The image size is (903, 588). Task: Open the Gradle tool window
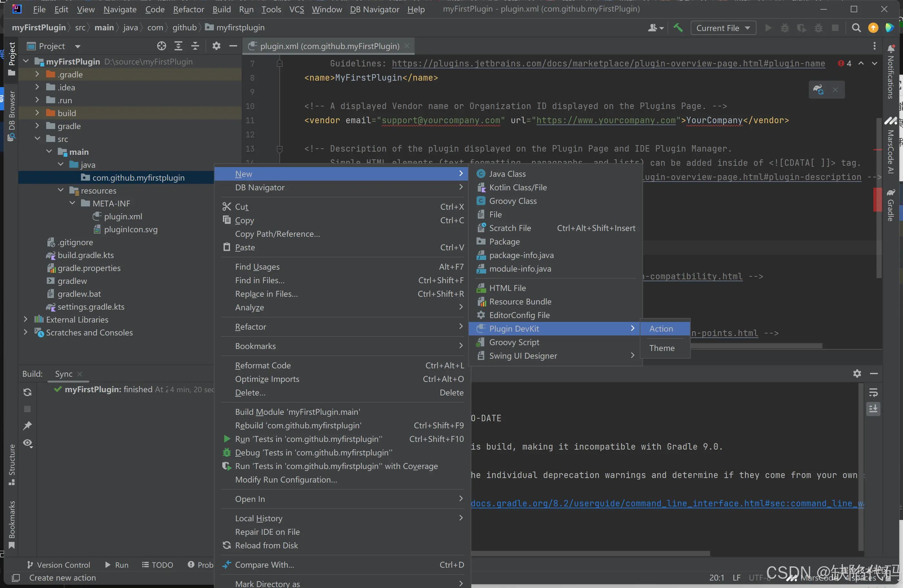click(890, 205)
